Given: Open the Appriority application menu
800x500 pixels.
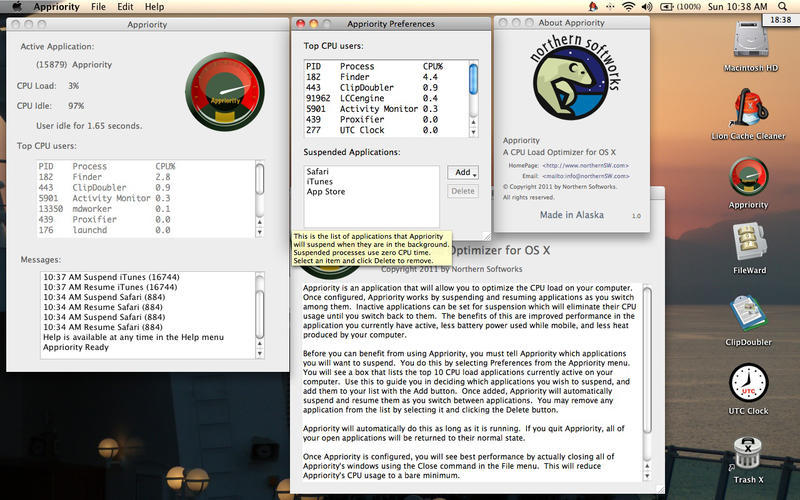Looking at the screenshot, I should [x=57, y=7].
